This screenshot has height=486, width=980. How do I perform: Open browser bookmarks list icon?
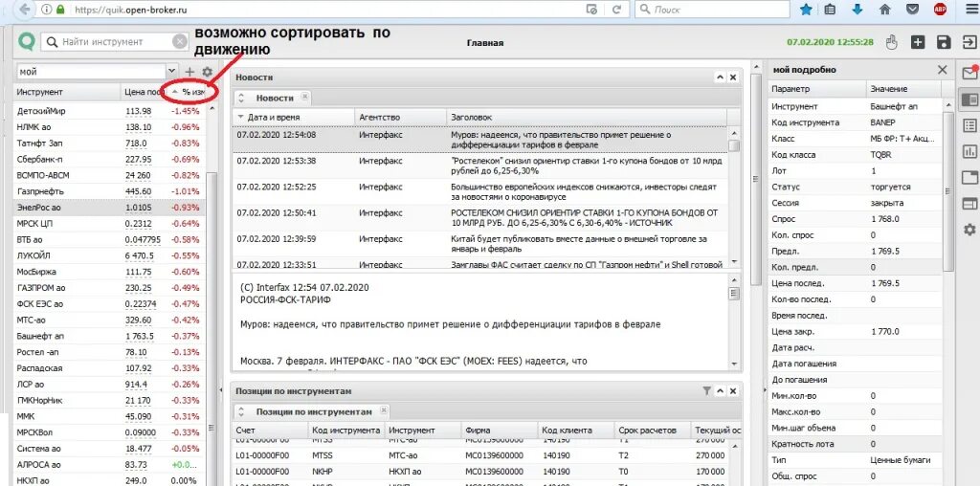pyautogui.click(x=830, y=10)
